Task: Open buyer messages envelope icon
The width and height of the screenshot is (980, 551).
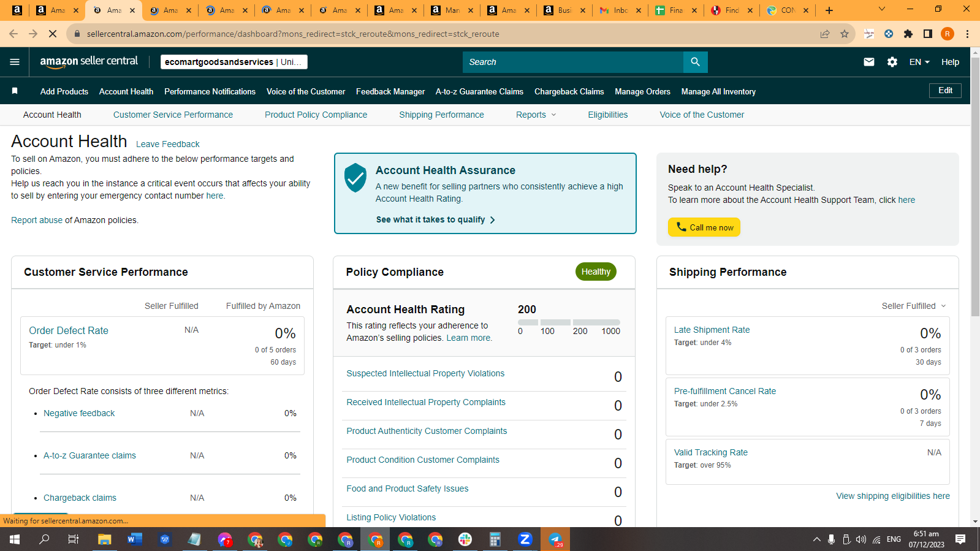Action: click(x=868, y=62)
